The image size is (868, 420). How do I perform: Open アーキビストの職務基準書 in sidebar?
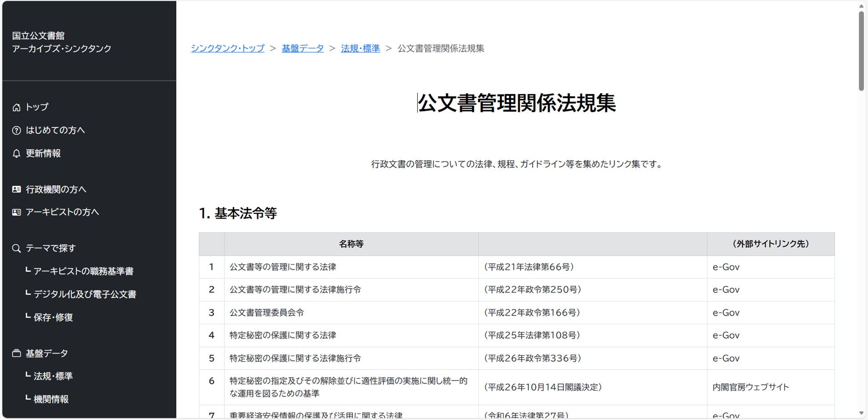click(x=83, y=271)
